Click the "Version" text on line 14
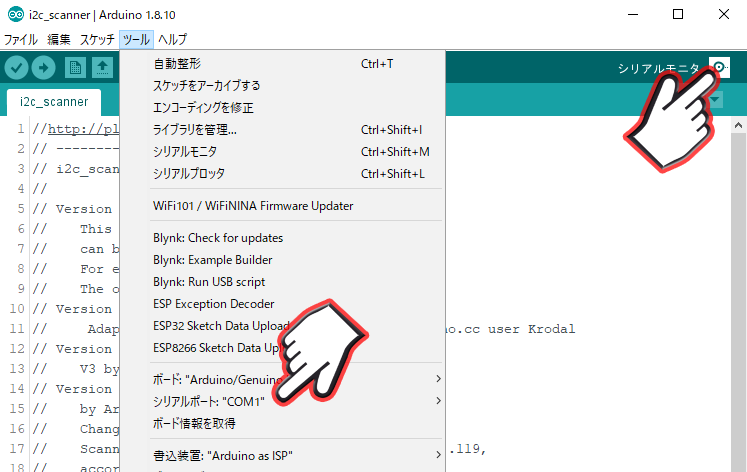The width and height of the screenshot is (747, 472). click(84, 389)
